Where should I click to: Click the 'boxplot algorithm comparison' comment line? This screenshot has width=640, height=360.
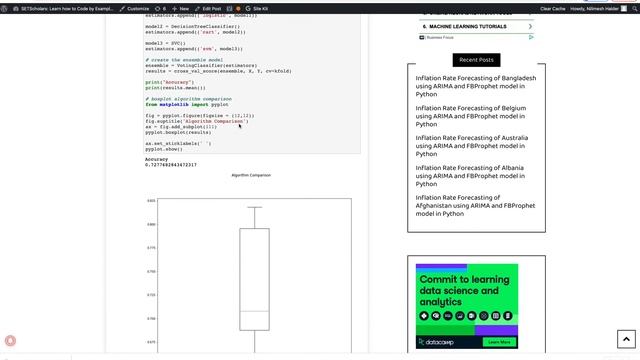point(189,99)
